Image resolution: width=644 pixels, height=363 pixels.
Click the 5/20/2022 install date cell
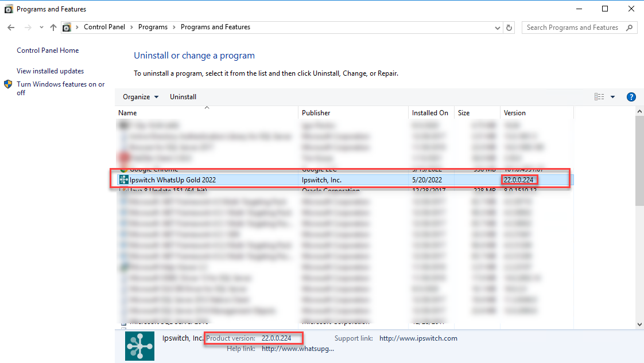click(427, 179)
